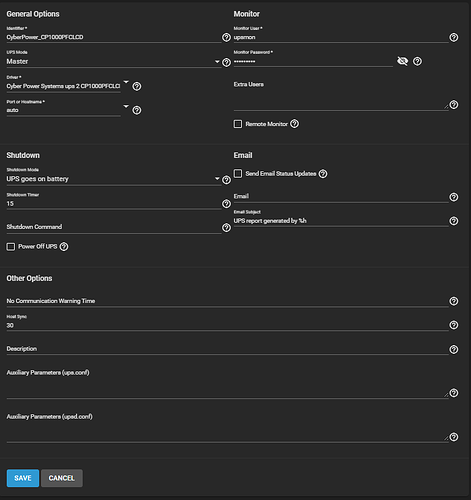Screen dimensions: 471x500
Task: Show help for Host Sync field
Action: point(454,325)
